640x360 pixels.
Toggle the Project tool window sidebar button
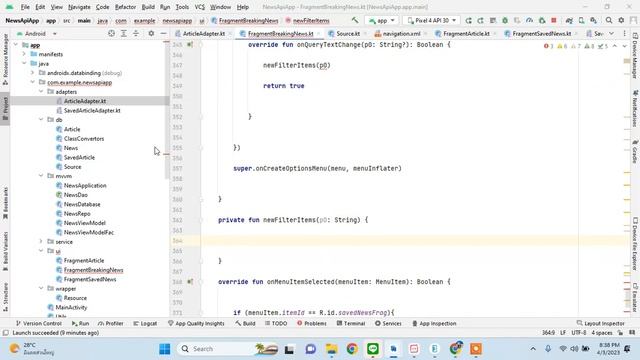pos(5,108)
